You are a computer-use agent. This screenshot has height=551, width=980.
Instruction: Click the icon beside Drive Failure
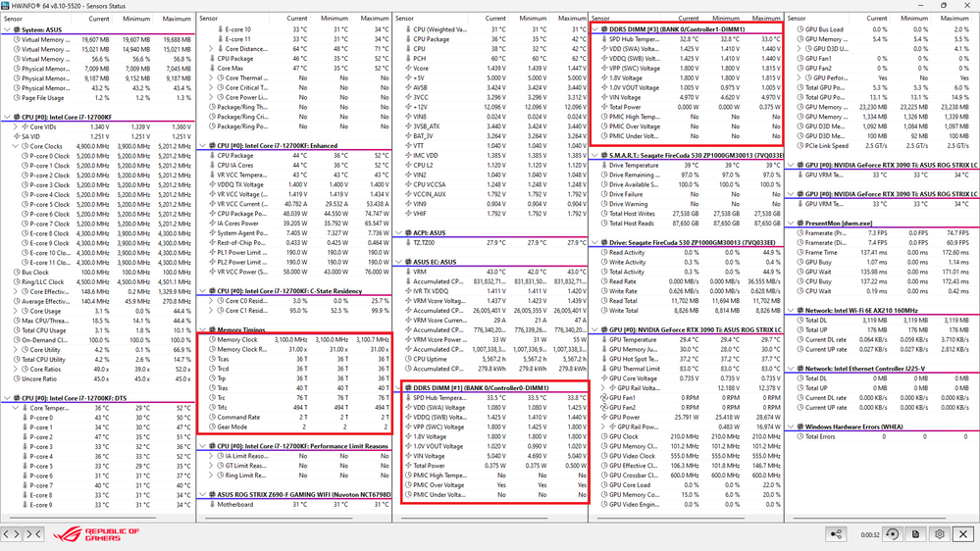click(604, 194)
